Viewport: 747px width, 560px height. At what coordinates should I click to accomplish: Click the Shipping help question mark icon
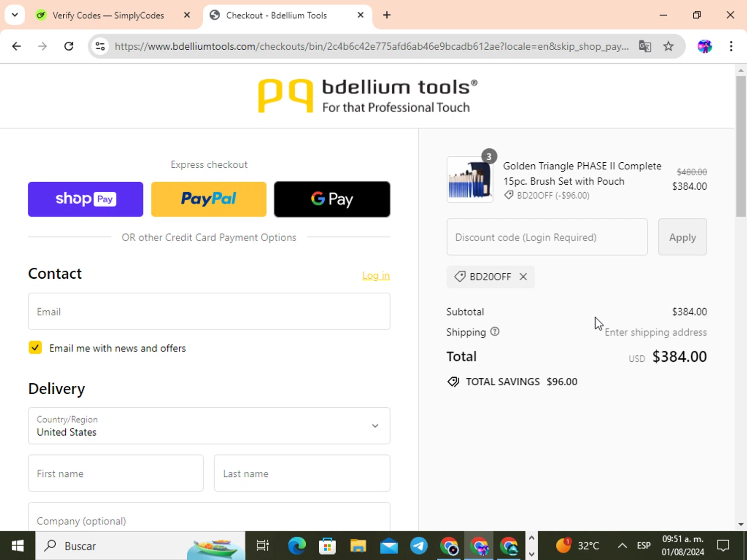click(x=495, y=332)
